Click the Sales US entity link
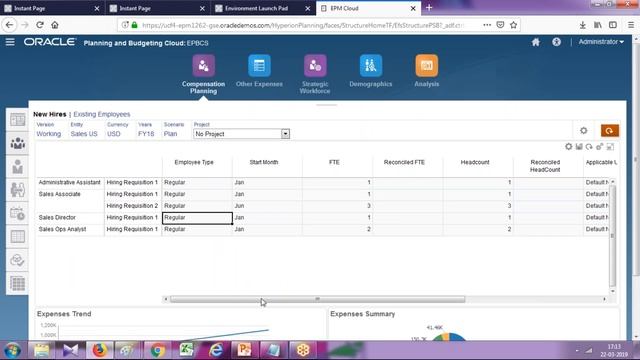 pyautogui.click(x=84, y=134)
